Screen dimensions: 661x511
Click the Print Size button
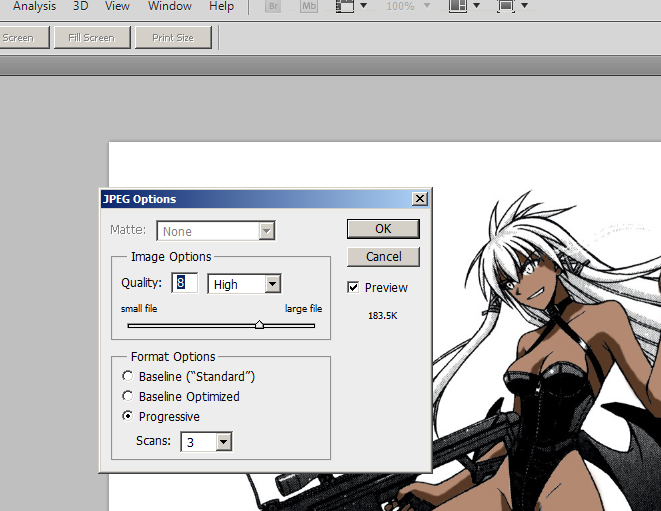[x=173, y=38]
